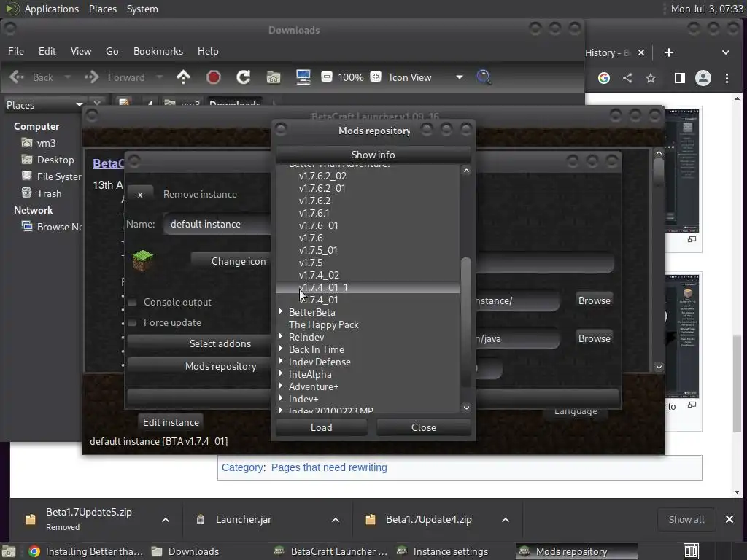
Task: Open the System panel menu
Action: 142,9
